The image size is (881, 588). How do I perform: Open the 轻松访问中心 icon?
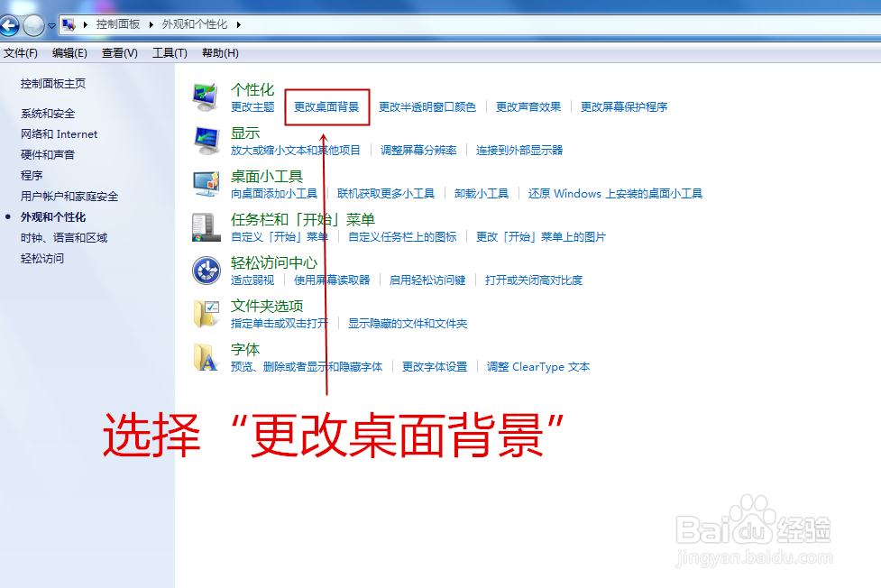(x=206, y=269)
